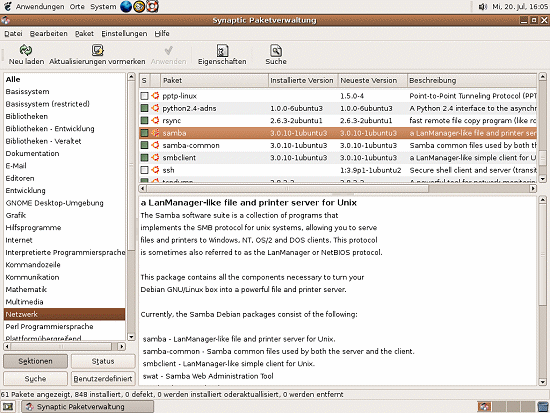The height and width of the screenshot is (413, 550).
Task: Click the Ubuntu logo on rsync row
Action: (155, 120)
